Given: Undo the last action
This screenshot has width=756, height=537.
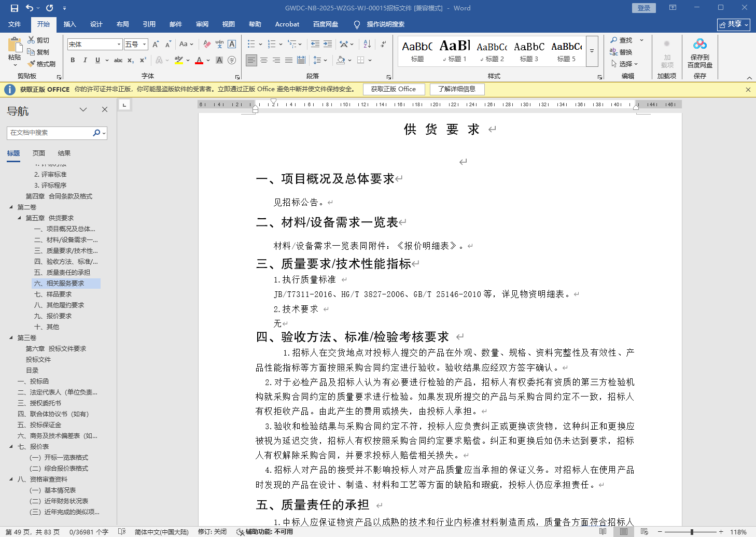Looking at the screenshot, I should (x=30, y=8).
